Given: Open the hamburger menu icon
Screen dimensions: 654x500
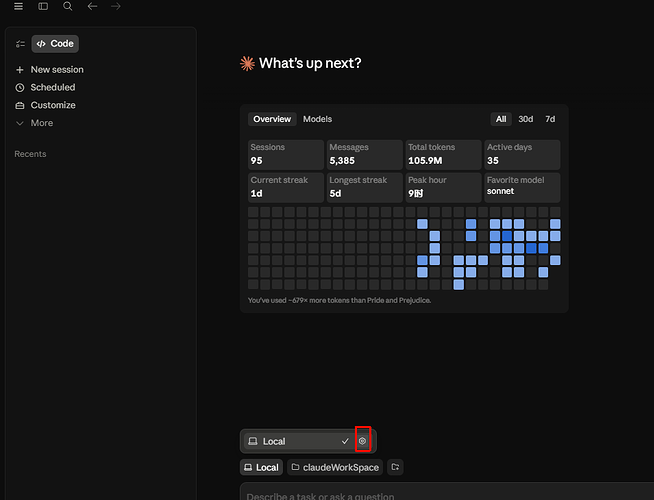Looking at the screenshot, I should [18, 6].
